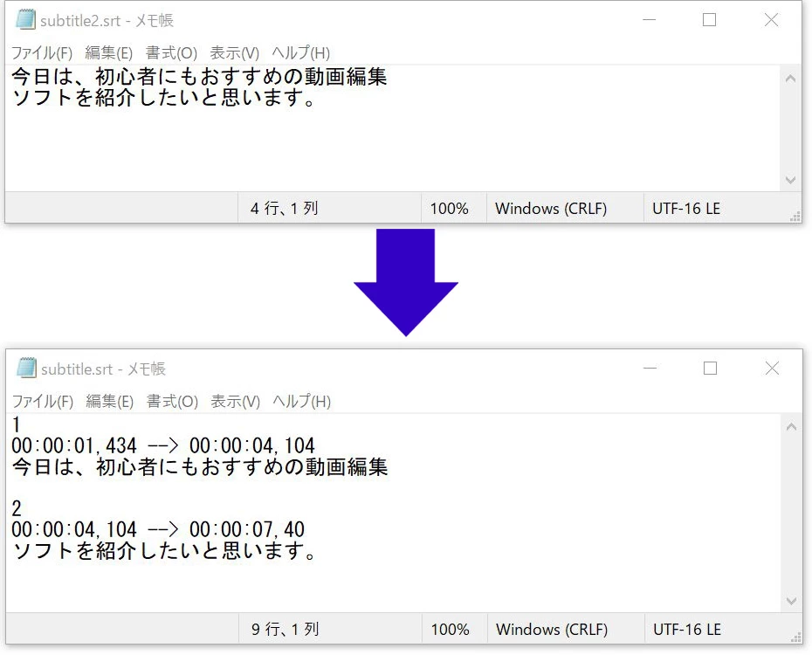Close the subtitle.srt window
Image resolution: width=812 pixels, height=655 pixels.
pos(772,369)
